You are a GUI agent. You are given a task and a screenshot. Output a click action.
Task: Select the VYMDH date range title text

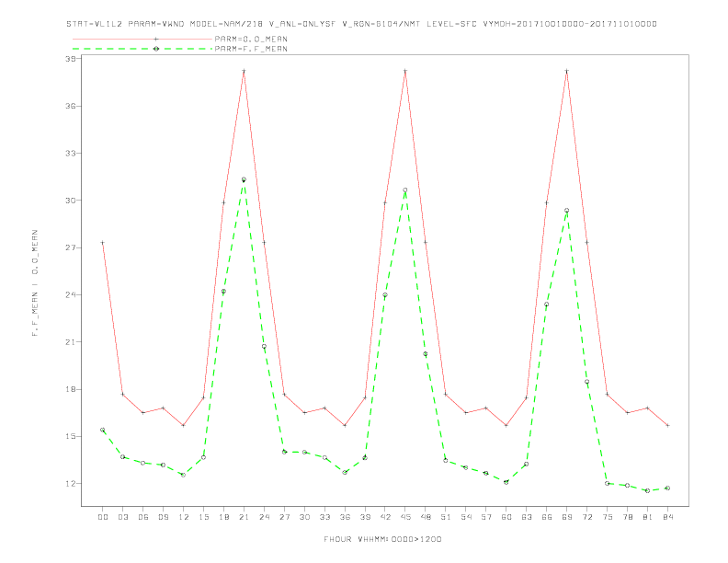coord(570,24)
